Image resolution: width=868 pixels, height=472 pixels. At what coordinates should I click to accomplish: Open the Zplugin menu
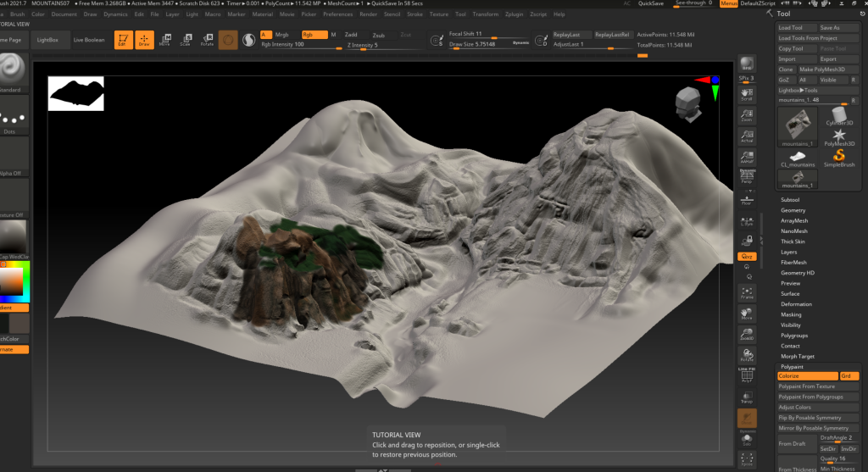pos(515,14)
